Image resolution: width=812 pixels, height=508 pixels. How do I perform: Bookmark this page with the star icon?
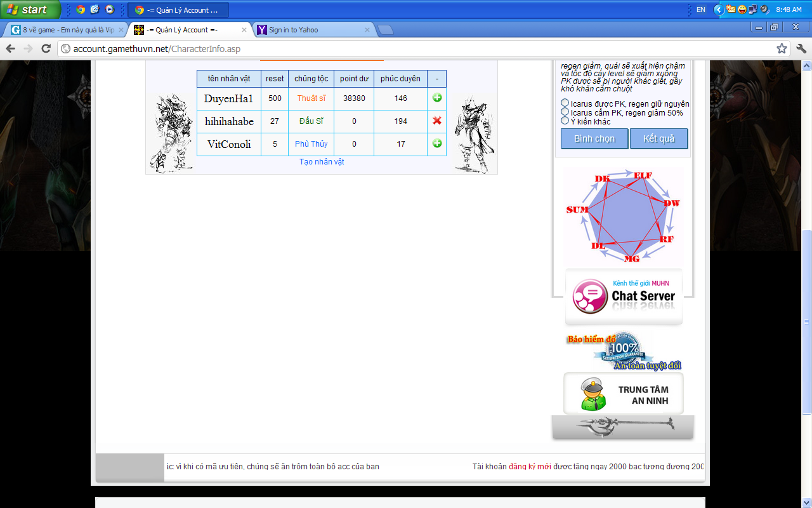point(782,49)
